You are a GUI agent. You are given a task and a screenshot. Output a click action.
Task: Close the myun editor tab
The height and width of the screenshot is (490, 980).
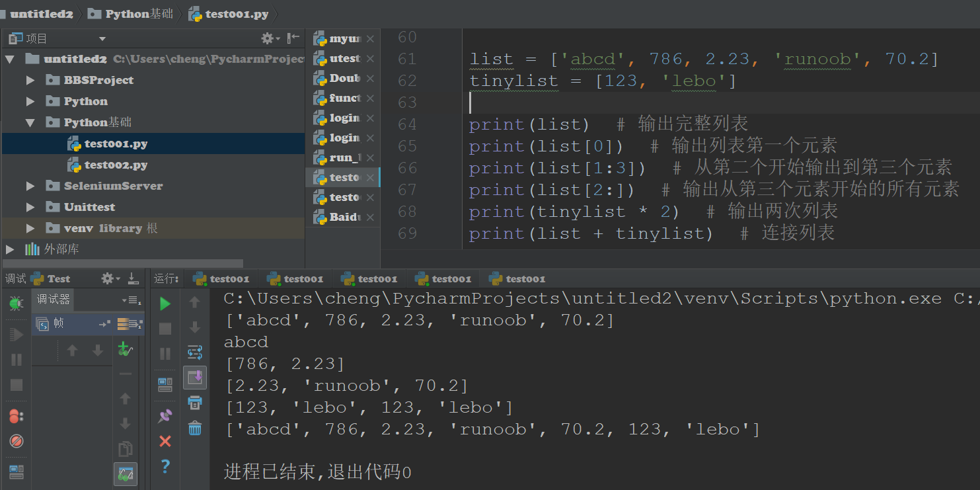click(370, 39)
